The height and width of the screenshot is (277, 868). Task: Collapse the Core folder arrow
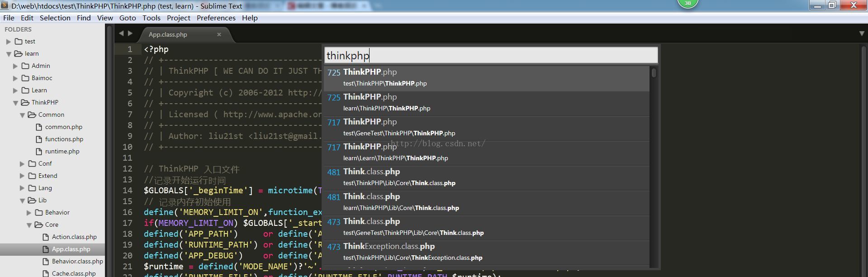click(29, 225)
